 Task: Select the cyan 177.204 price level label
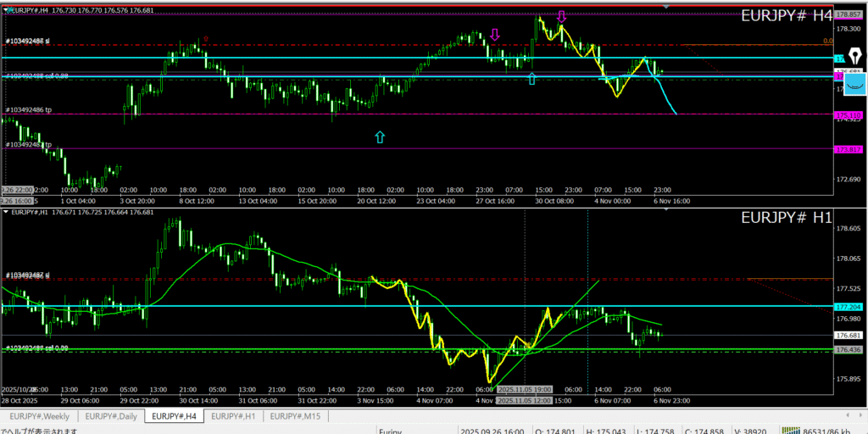pyautogui.click(x=848, y=307)
